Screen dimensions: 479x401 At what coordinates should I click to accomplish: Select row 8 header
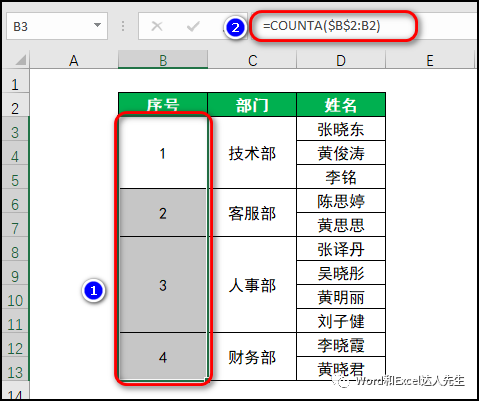[x=15, y=249]
